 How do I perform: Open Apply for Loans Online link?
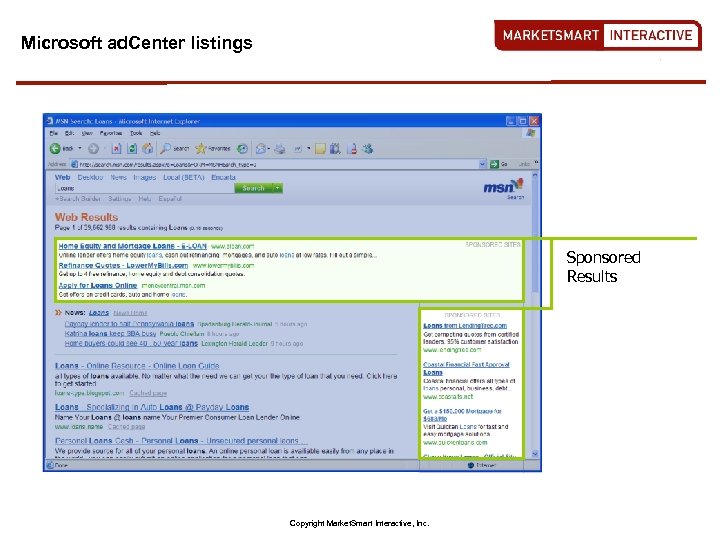pos(98,285)
